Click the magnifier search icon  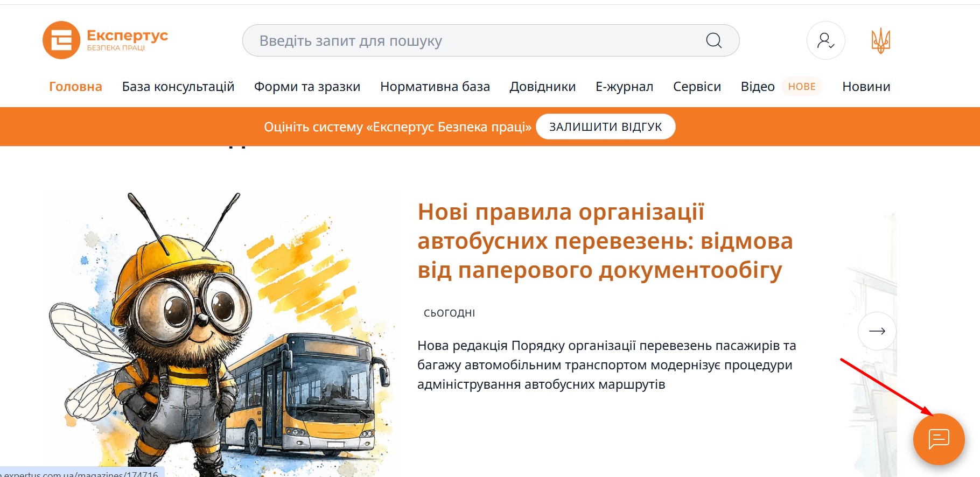(714, 40)
